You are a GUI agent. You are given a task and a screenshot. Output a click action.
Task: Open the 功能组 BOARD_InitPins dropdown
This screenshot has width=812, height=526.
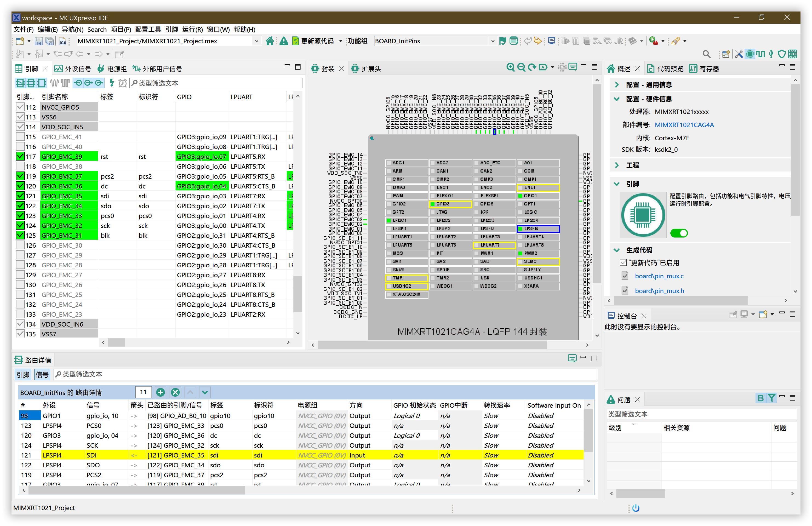(x=493, y=41)
